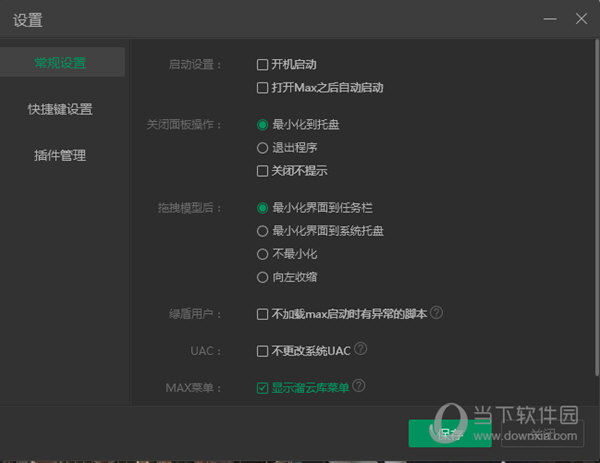The height and width of the screenshot is (463, 600).
Task: Check the 关闭不提示 box
Action: (262, 171)
